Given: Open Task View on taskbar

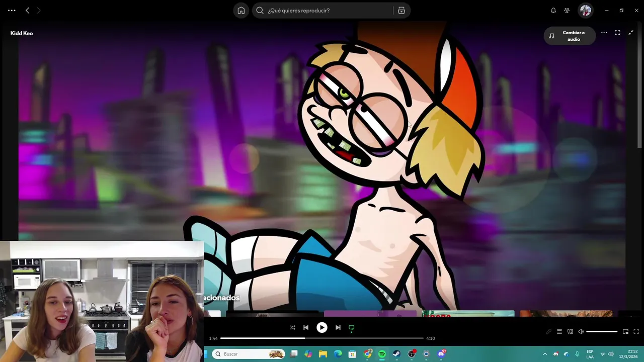Looking at the screenshot, I should tap(294, 354).
